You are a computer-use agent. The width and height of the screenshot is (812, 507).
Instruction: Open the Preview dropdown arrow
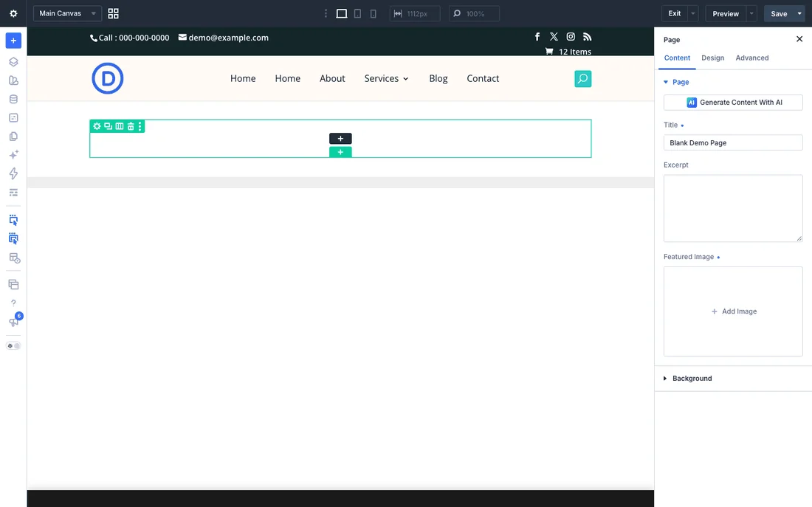pyautogui.click(x=751, y=13)
